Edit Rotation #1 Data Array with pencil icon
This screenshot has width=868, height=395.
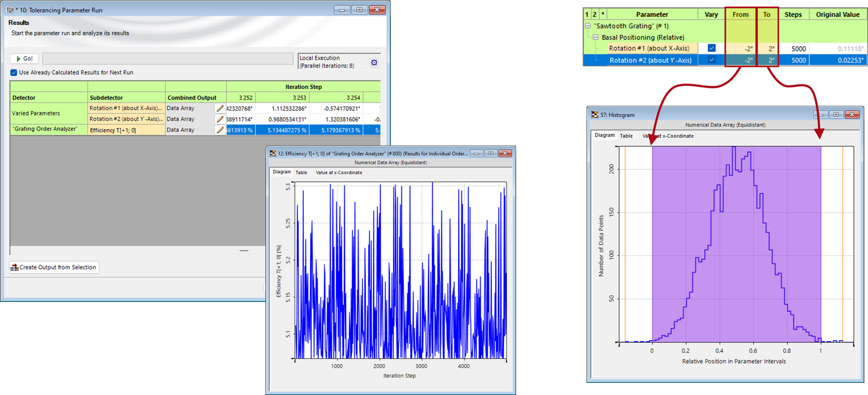click(220, 108)
